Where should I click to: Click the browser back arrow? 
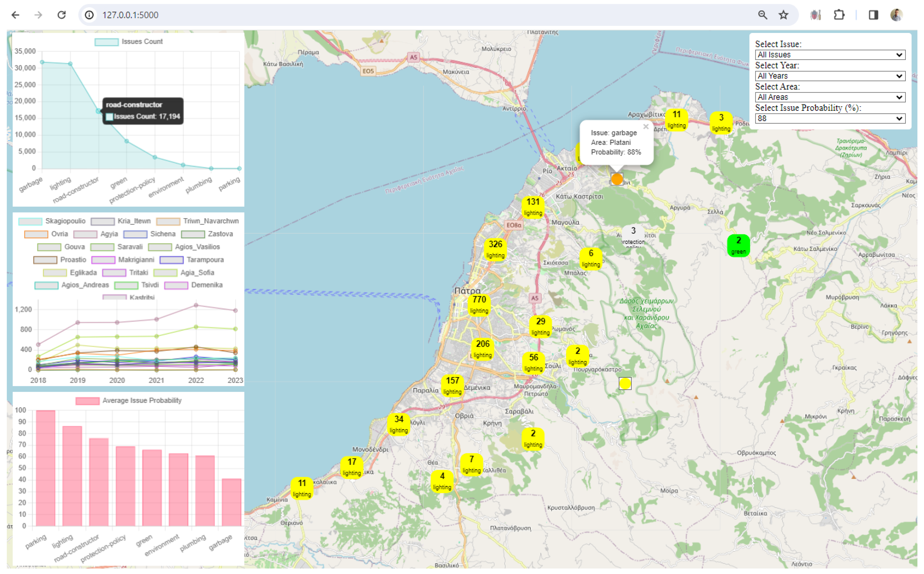(16, 15)
